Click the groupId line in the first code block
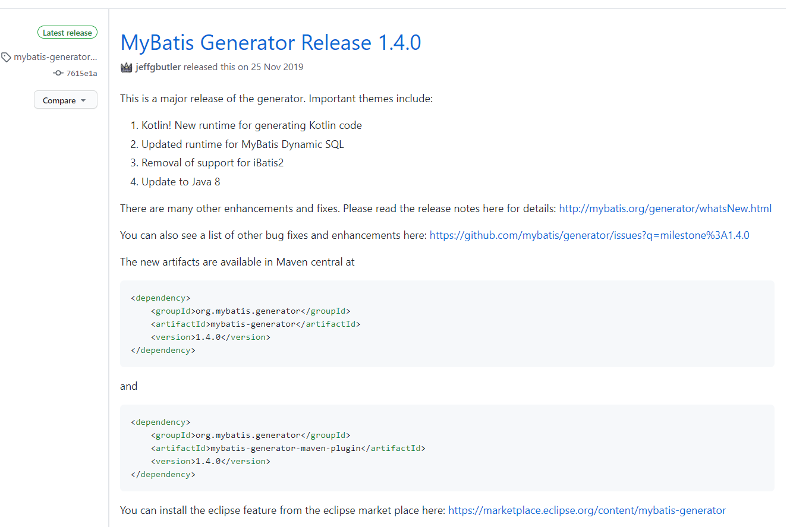The image size is (812, 527). (x=251, y=311)
